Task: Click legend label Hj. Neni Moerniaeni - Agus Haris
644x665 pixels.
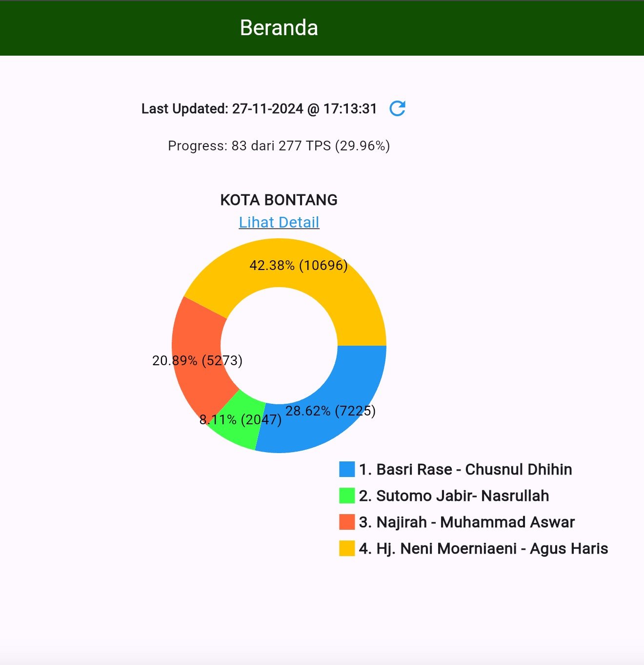Action: [x=483, y=548]
